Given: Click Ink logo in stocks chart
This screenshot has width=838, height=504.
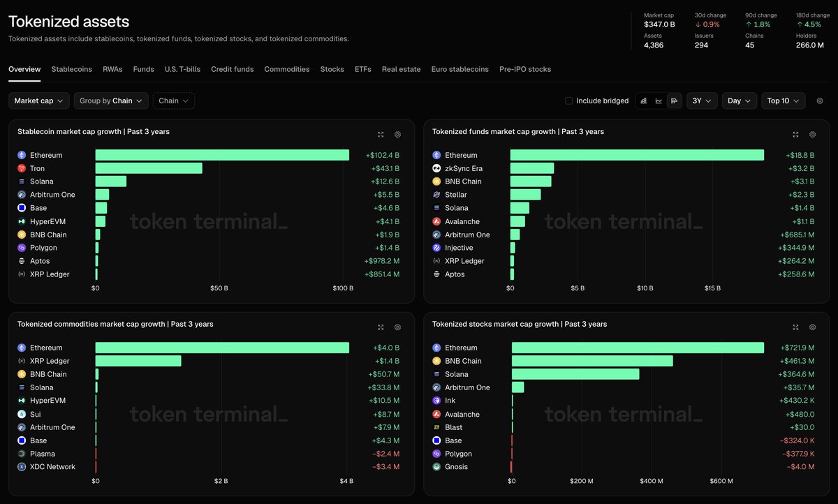Looking at the screenshot, I should [x=436, y=401].
